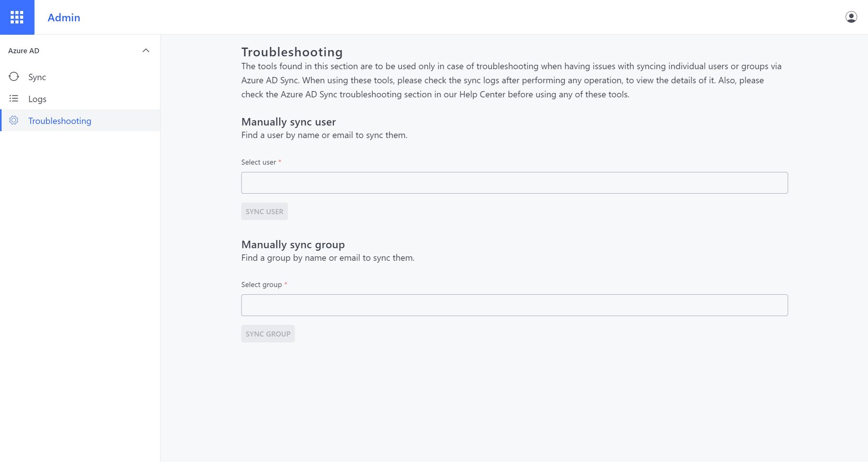This screenshot has width=868, height=462.
Task: Click the Manually sync user heading
Action: (288, 122)
